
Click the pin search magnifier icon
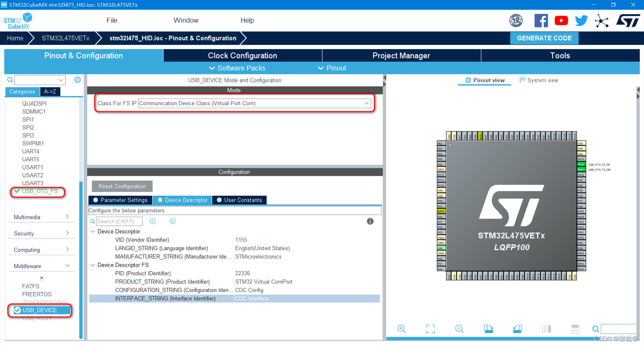point(596,329)
